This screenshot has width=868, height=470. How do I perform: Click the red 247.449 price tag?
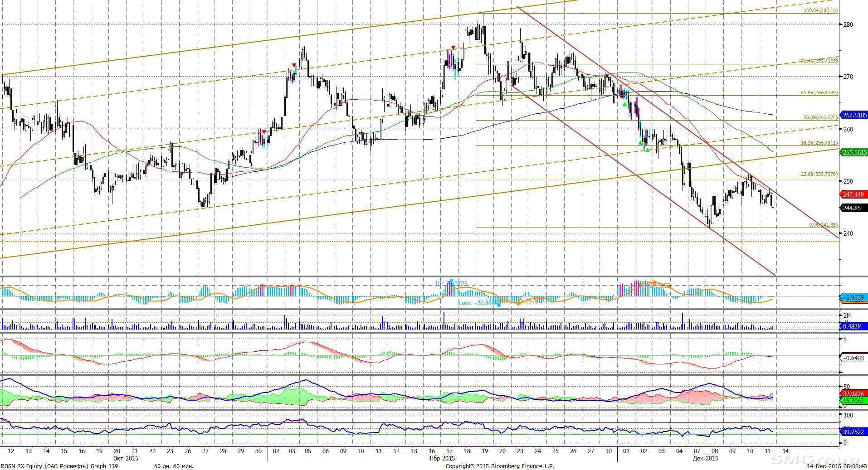pos(854,194)
